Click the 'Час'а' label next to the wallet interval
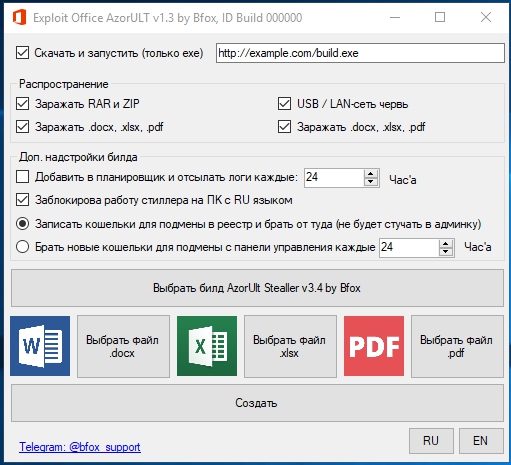This screenshot has height=465, width=511. pyautogui.click(x=478, y=247)
